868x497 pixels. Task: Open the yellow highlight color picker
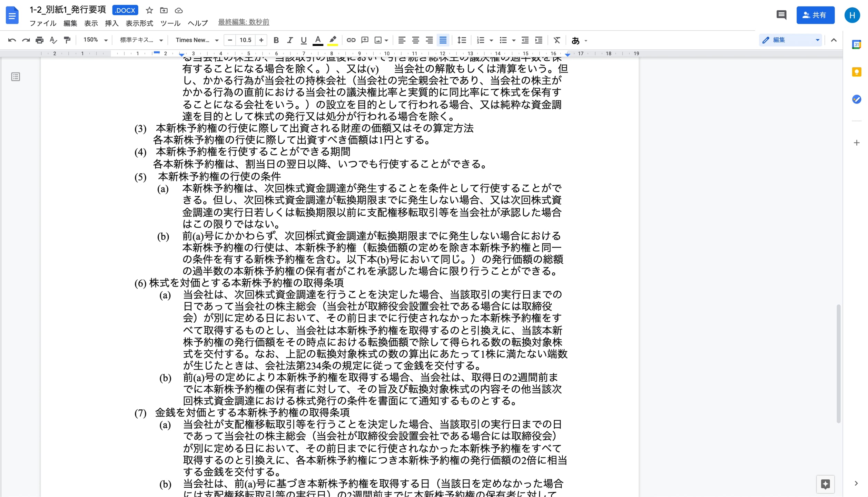(x=332, y=40)
